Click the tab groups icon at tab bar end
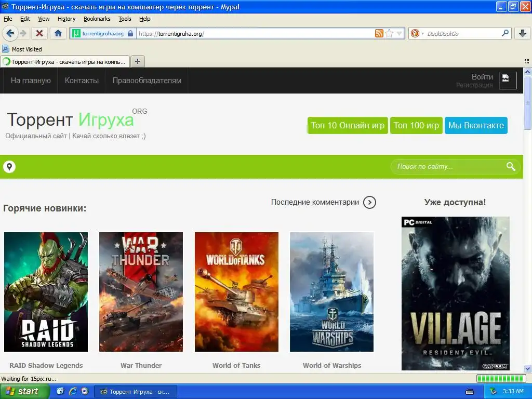Image resolution: width=532 pixels, height=399 pixels. (x=527, y=61)
